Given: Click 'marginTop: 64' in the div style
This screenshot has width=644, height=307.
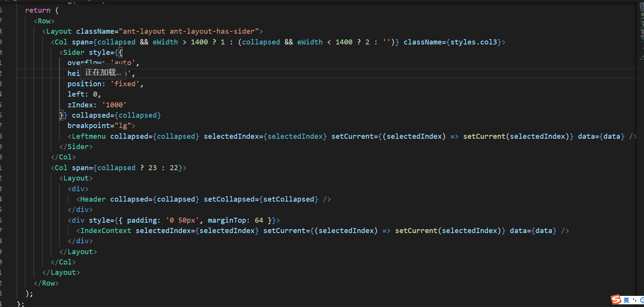Looking at the screenshot, I should pos(235,220).
